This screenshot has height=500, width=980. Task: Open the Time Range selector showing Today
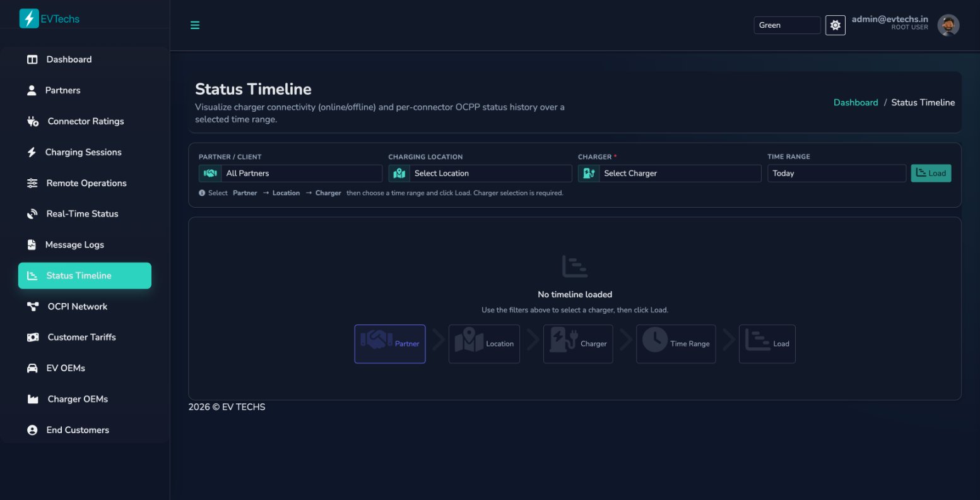836,172
